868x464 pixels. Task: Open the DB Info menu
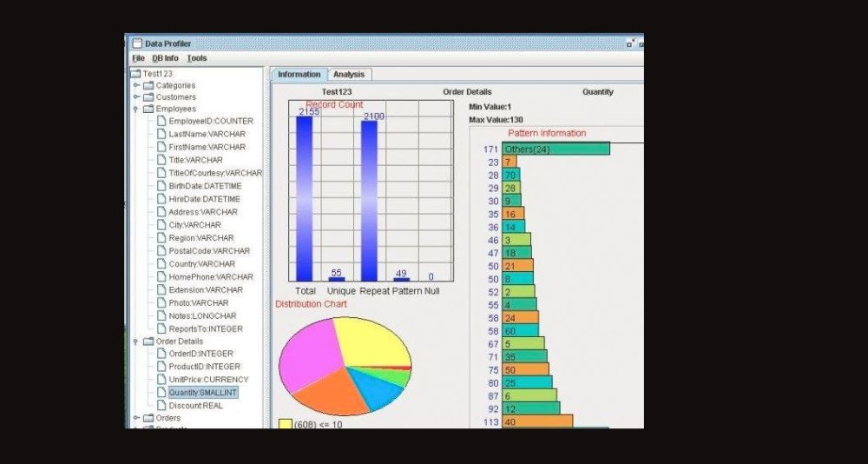(x=165, y=58)
